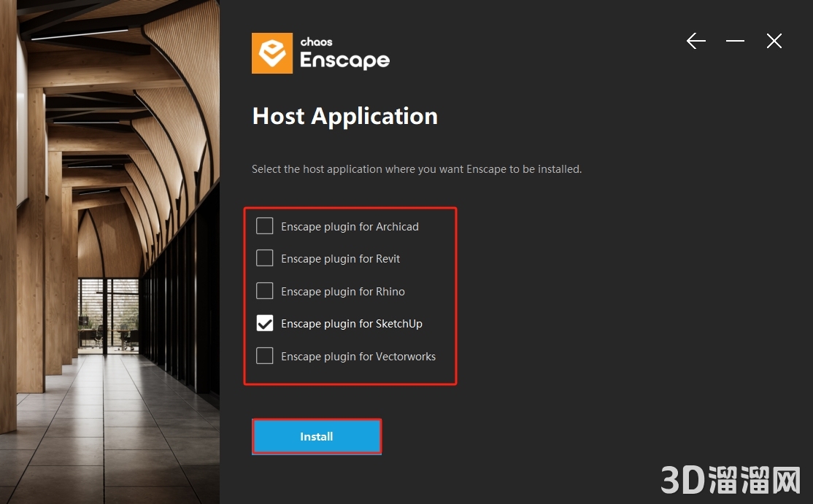The height and width of the screenshot is (504, 813).
Task: Click the 'Enscape plugin for Vectorworks' label
Action: pyautogui.click(x=358, y=357)
